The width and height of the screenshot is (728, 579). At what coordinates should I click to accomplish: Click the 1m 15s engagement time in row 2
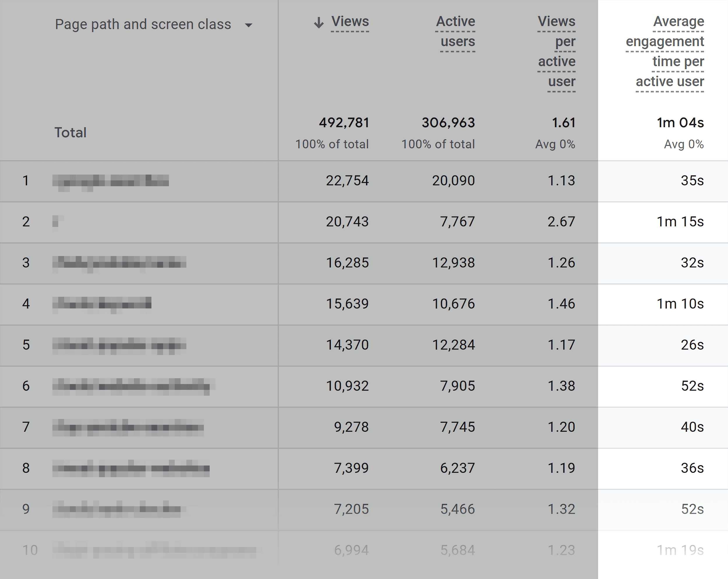(x=683, y=222)
